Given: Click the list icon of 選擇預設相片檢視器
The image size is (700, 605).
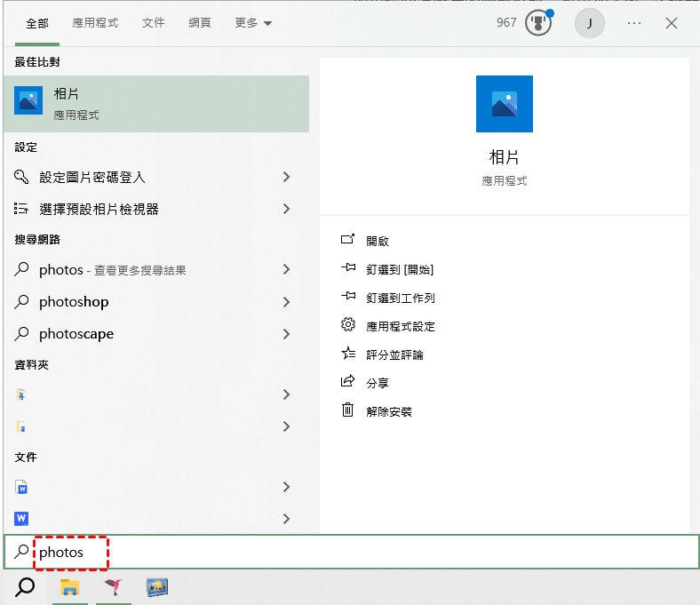Looking at the screenshot, I should pyautogui.click(x=21, y=209).
